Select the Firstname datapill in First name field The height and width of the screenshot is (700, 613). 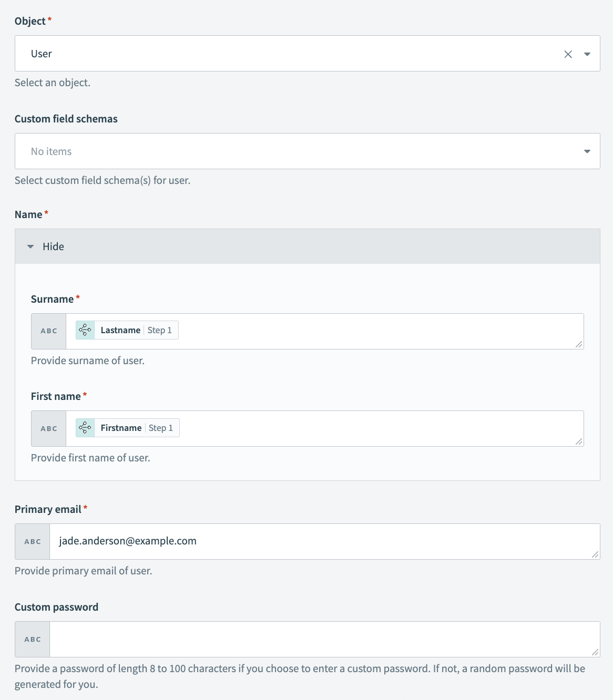(120, 427)
